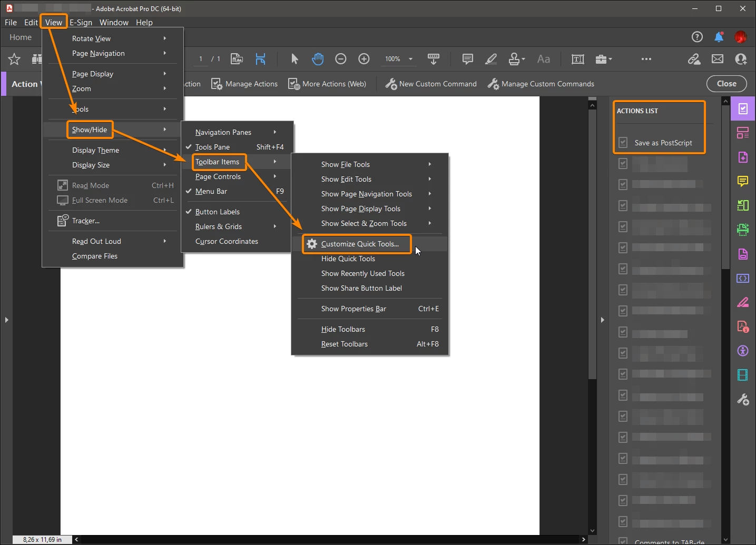
Task: Expand the Page Navigation submenu
Action: [113, 53]
